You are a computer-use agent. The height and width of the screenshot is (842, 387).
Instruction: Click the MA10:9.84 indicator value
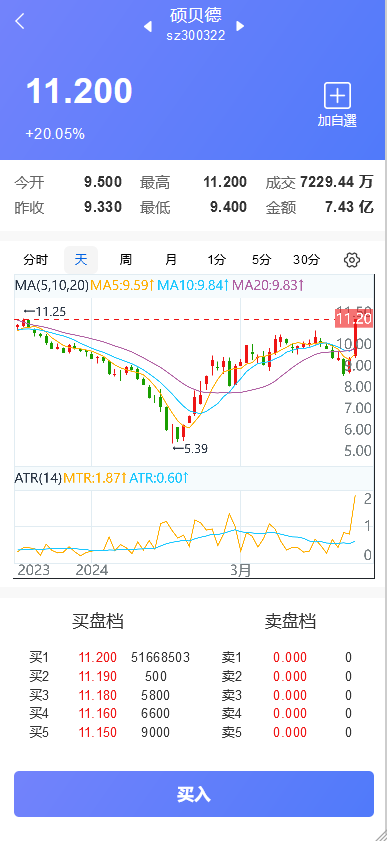193,285
